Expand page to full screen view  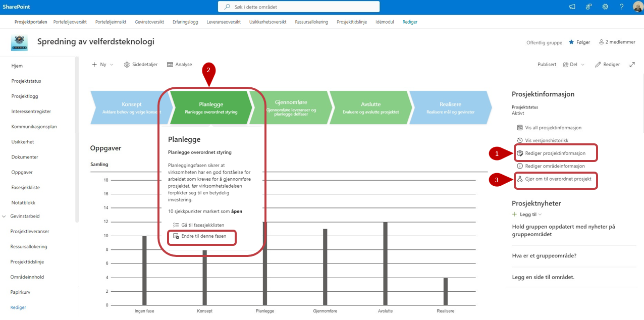click(x=632, y=65)
